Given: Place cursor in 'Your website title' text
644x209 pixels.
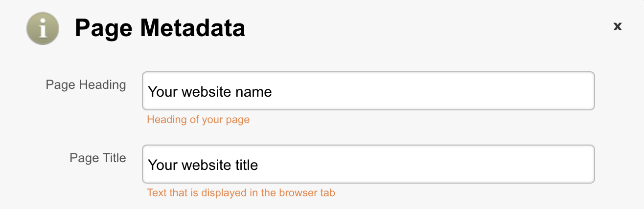Looking at the screenshot, I should point(203,165).
